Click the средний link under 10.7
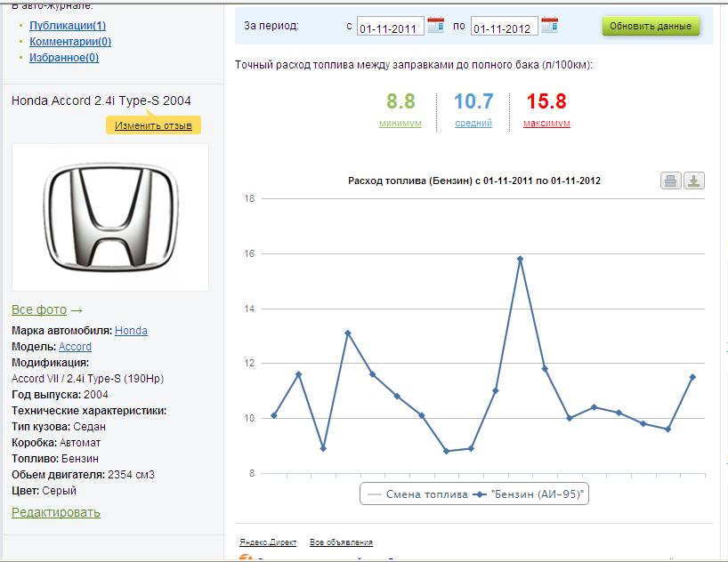 click(473, 123)
